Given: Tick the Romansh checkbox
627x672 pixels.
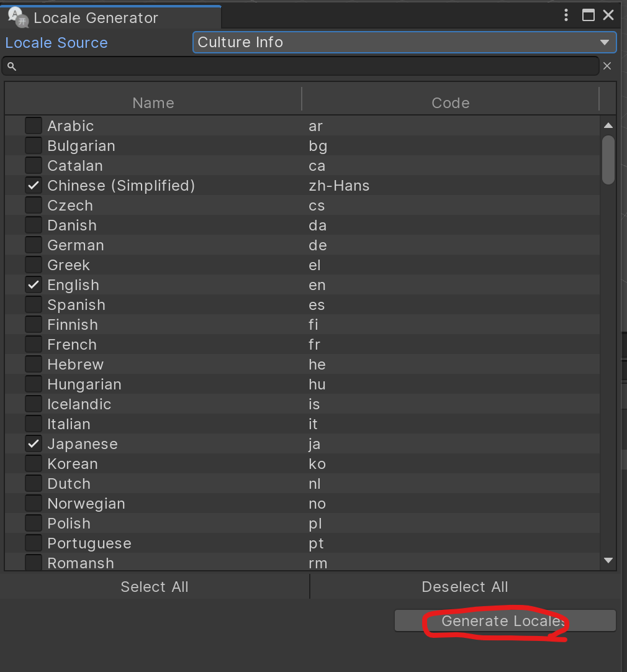Looking at the screenshot, I should 34,562.
